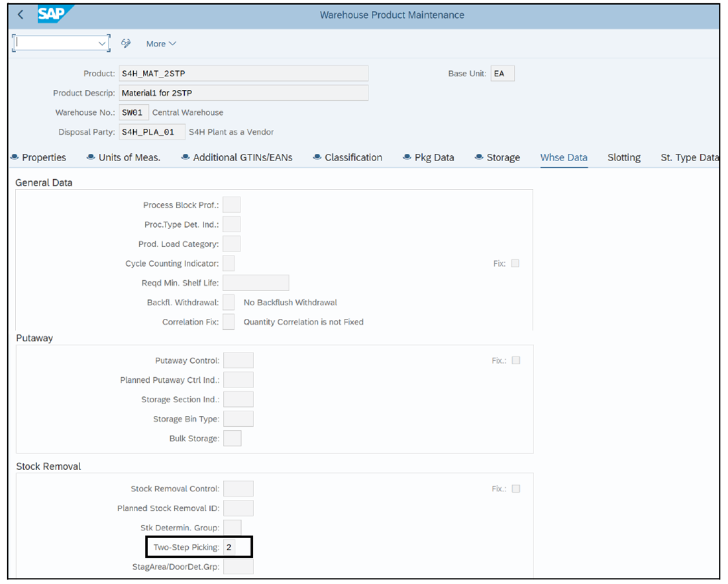Click the icon beside Additional GTINs/EANs
Screen dimensions: 728x584
[x=184, y=157]
